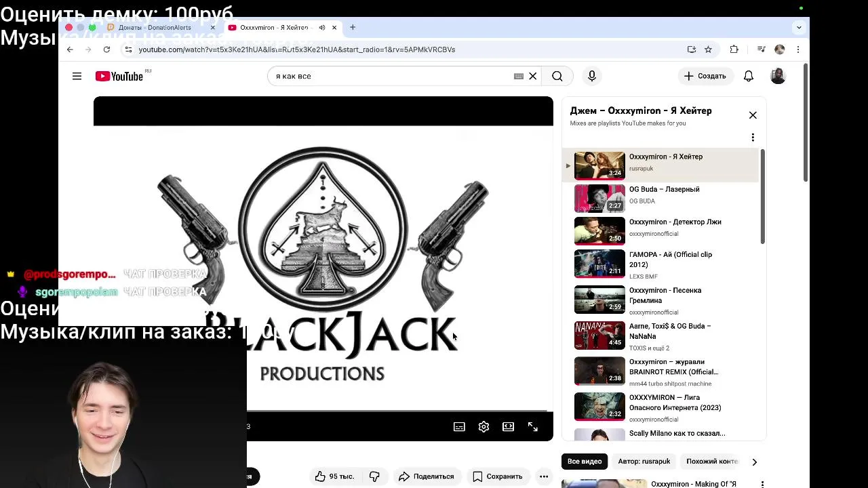This screenshot has width=868, height=488.
Task: Expand the tab search dropdown
Action: [799, 28]
